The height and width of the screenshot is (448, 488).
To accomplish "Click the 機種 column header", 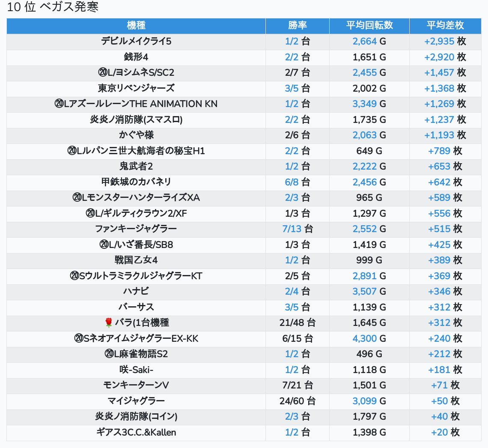I will (136, 26).
